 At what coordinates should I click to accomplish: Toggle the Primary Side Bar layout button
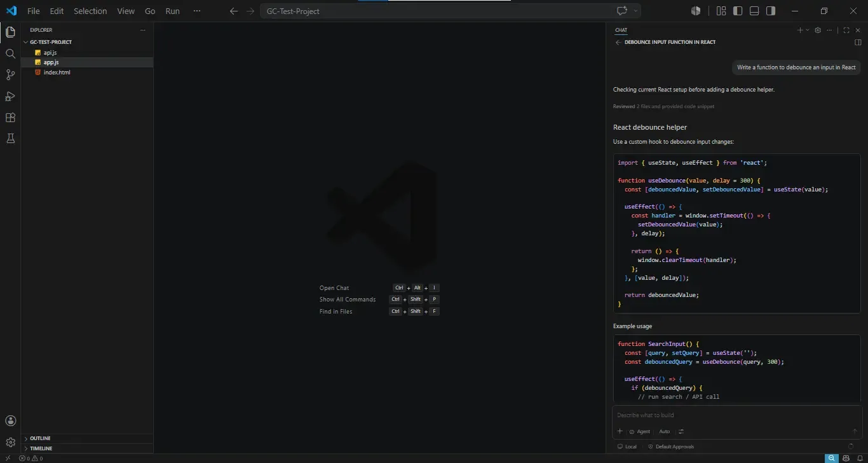tap(738, 11)
